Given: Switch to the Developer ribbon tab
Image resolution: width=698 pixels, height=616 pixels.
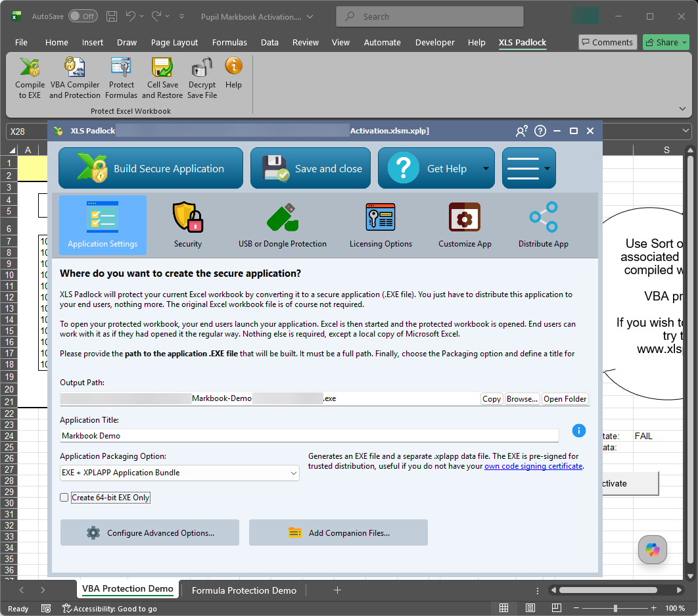Looking at the screenshot, I should point(435,42).
